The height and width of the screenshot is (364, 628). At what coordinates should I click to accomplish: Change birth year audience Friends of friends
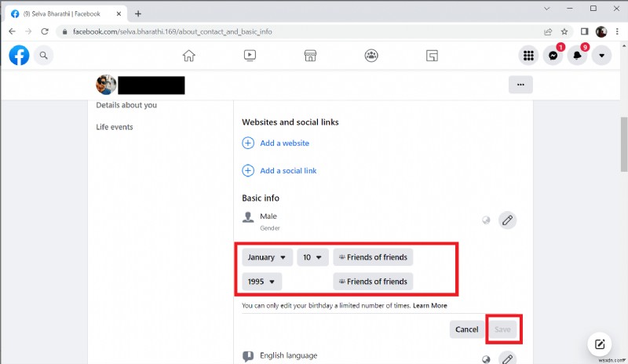(373, 282)
